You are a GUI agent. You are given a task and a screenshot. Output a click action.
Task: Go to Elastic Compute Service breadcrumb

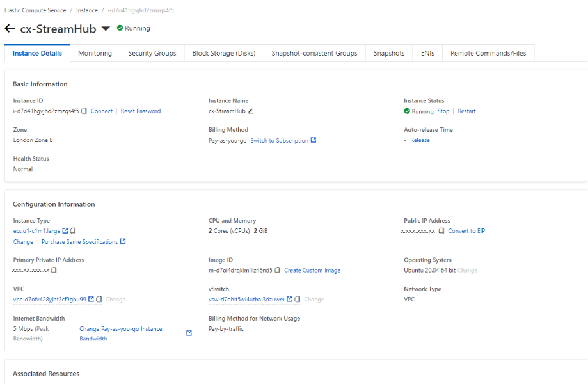click(35, 10)
